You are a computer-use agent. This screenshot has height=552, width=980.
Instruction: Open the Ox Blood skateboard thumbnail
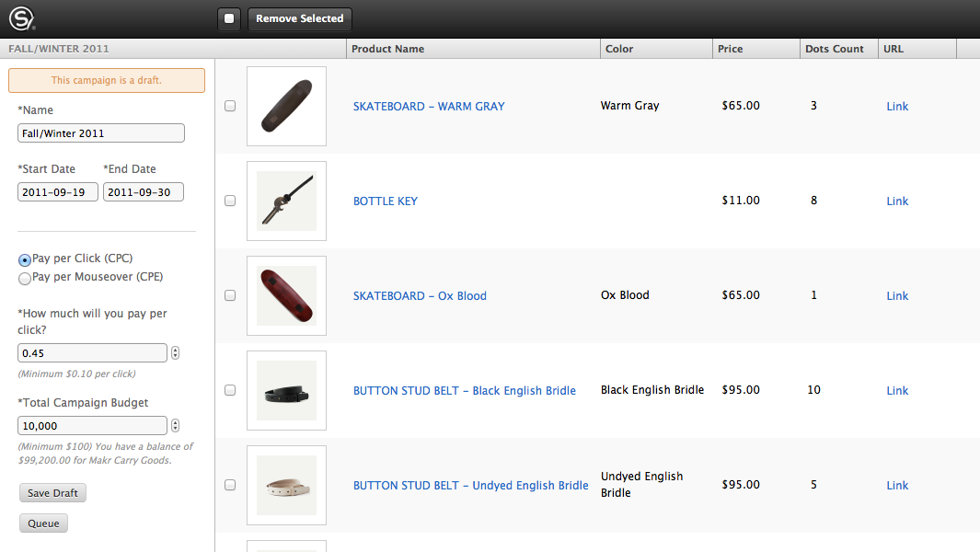(286, 295)
